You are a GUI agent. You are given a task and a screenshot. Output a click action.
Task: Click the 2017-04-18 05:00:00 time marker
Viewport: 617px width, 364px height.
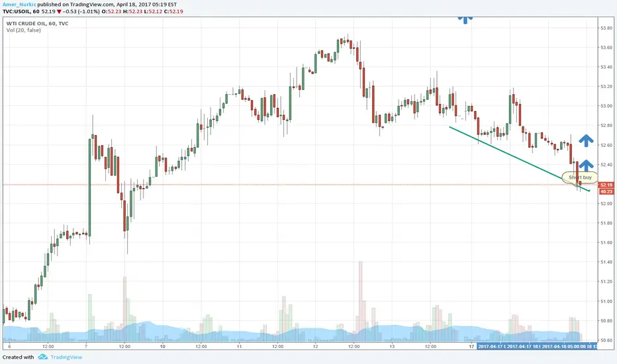563,347
